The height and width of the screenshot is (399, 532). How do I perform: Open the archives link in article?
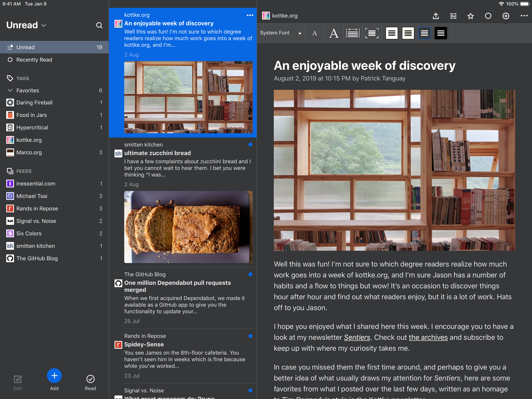428,337
